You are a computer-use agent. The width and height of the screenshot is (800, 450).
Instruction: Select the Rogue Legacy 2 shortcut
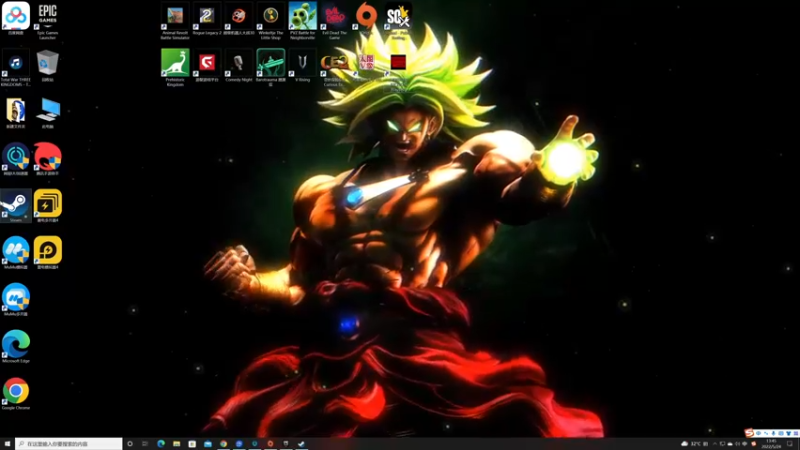[x=207, y=18]
